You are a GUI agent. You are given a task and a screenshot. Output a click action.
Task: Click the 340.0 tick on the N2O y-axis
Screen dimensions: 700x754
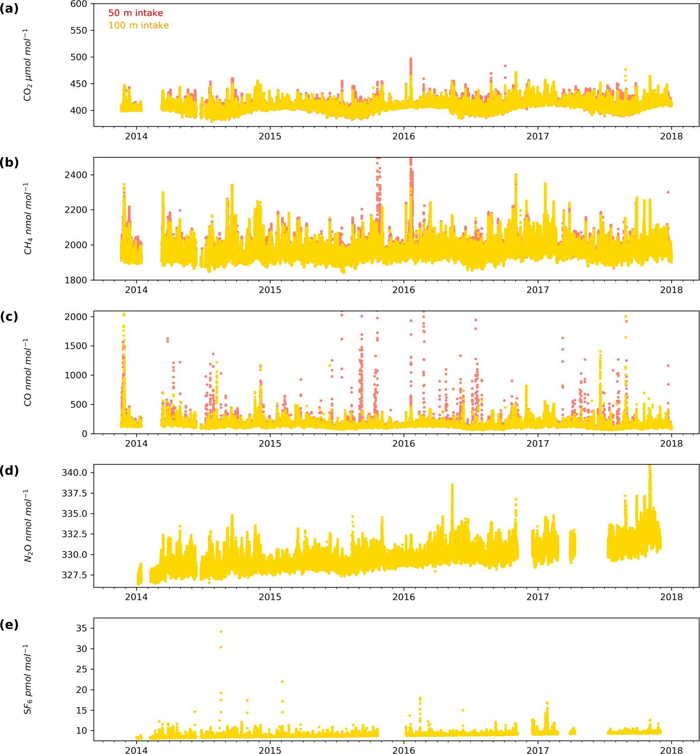point(74,473)
